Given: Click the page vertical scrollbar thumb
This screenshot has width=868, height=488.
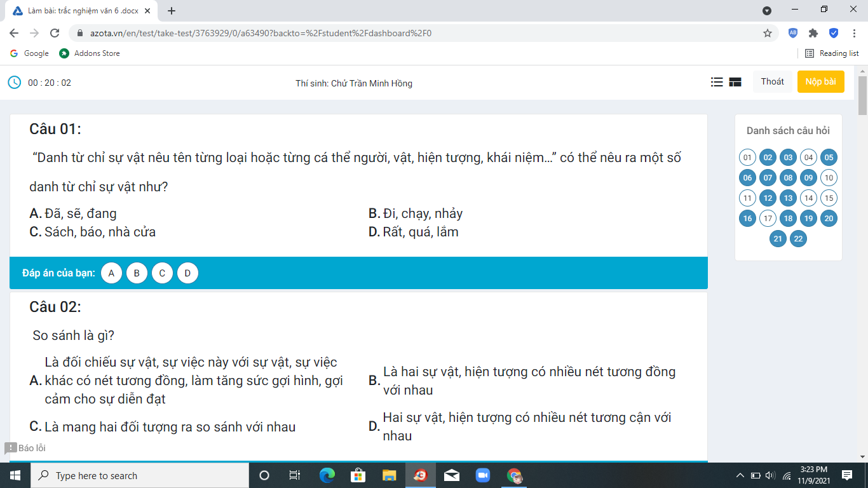Looking at the screenshot, I should click(862, 95).
